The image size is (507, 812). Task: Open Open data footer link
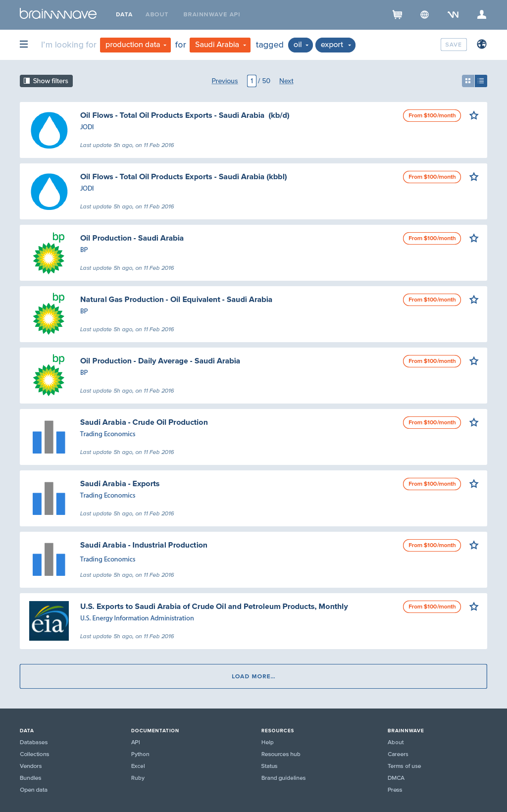coord(34,790)
